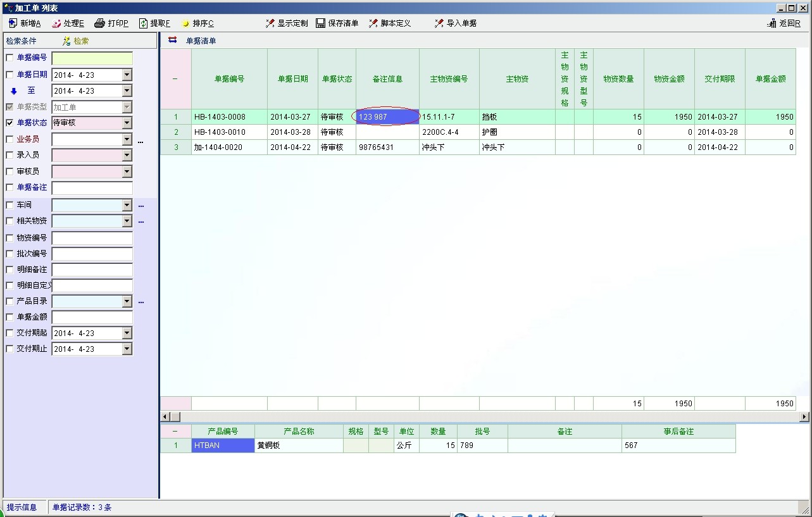The height and width of the screenshot is (517, 812).
Task: Click the 返回 (Return) icon
Action: (771, 23)
